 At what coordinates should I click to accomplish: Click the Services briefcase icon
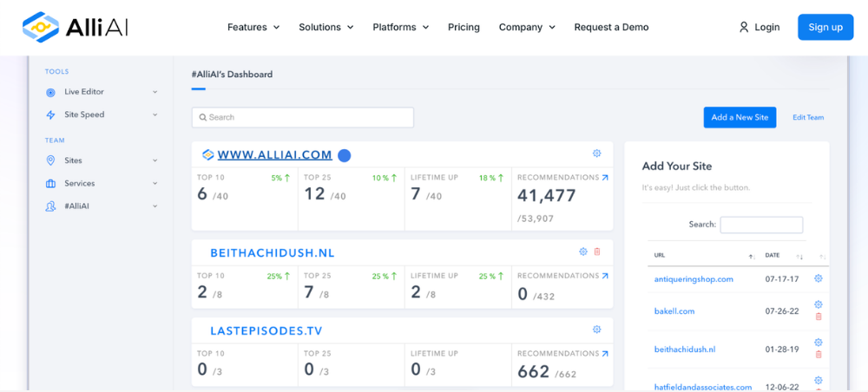(x=50, y=184)
